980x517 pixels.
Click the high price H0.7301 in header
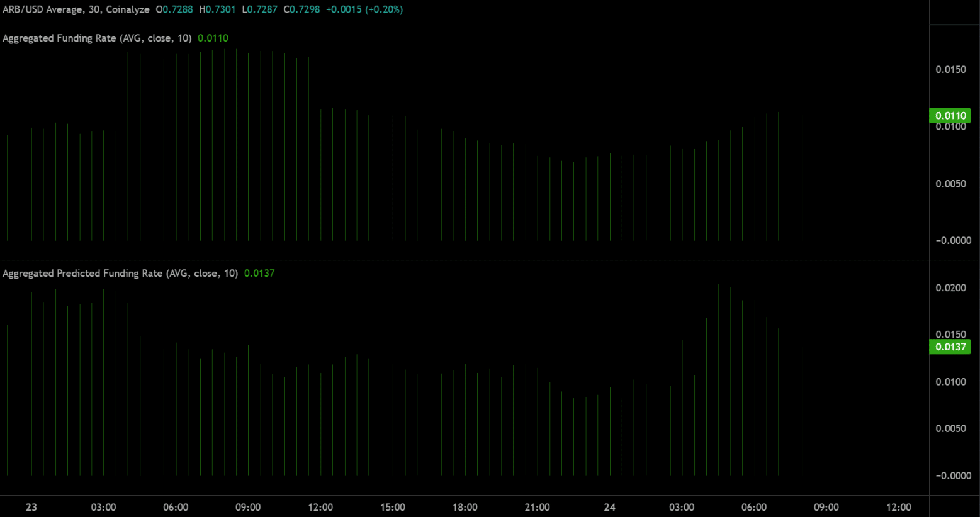pyautogui.click(x=217, y=9)
